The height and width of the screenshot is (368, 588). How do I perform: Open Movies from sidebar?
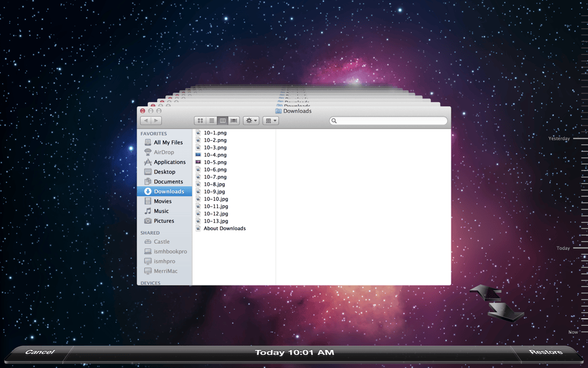pyautogui.click(x=165, y=201)
